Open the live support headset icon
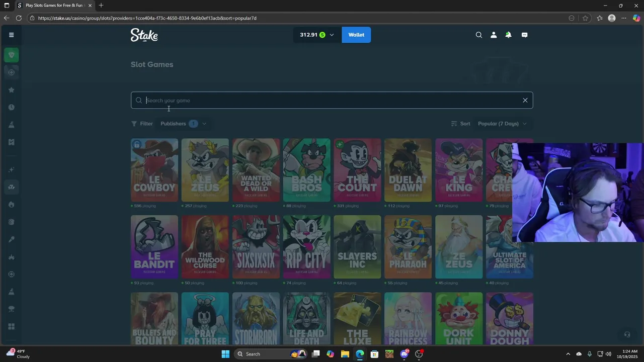The width and height of the screenshot is (644, 362). [627, 334]
